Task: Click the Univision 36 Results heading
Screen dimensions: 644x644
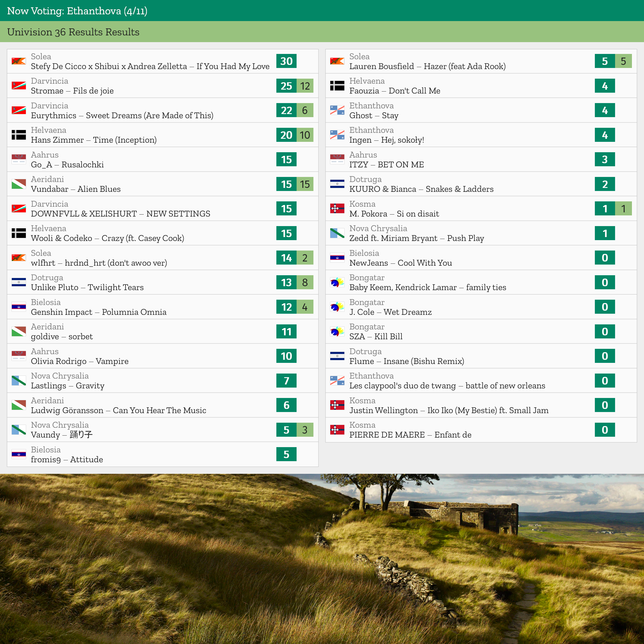Action: tap(73, 32)
